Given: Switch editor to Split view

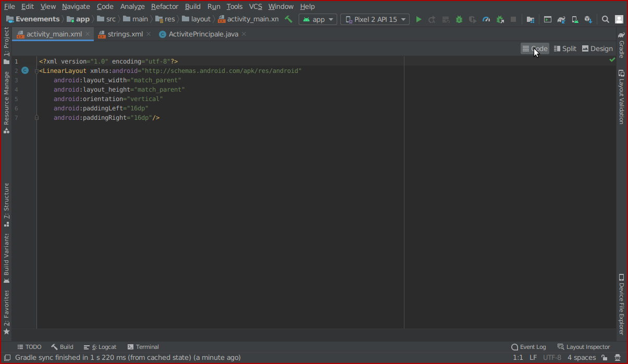Looking at the screenshot, I should pyautogui.click(x=564, y=48).
